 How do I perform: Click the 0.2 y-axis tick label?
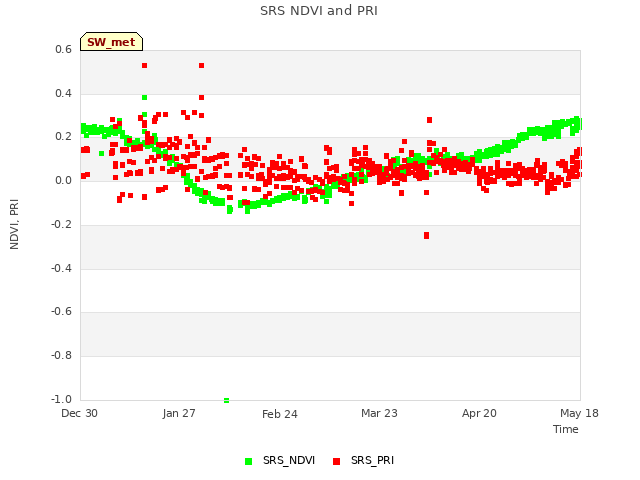tap(63, 137)
